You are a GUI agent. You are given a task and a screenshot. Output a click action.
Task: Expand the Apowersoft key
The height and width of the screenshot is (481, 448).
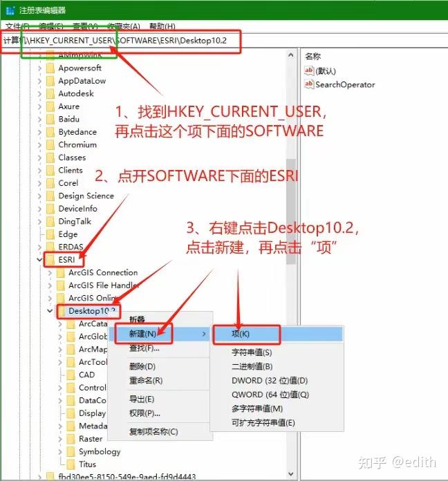point(39,68)
